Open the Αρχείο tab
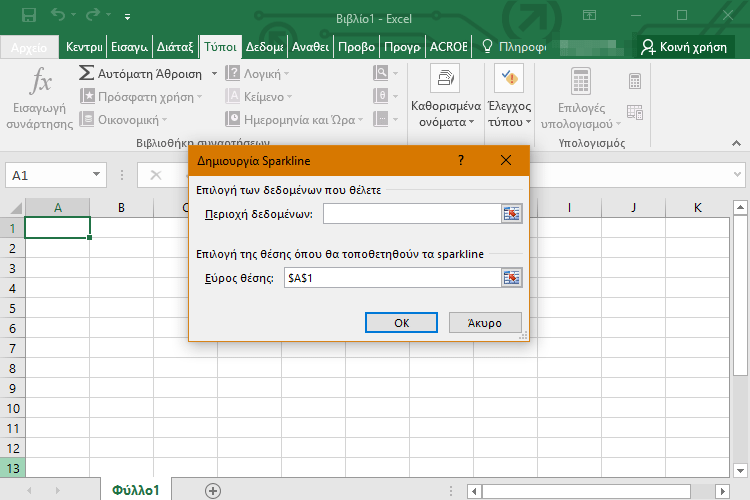Screen dimensions: 750x500 29,47
